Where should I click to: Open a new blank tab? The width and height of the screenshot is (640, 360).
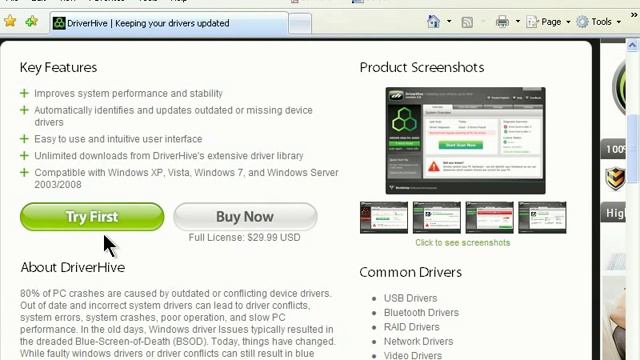[x=300, y=23]
